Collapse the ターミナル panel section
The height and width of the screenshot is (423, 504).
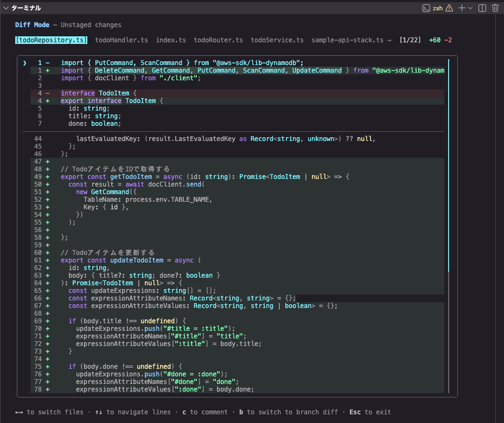coord(6,8)
